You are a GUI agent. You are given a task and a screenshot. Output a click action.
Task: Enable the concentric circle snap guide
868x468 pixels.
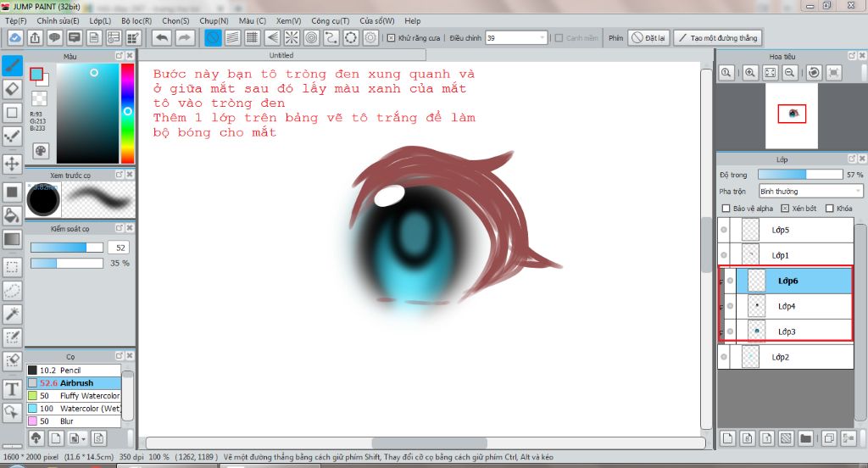[312, 37]
